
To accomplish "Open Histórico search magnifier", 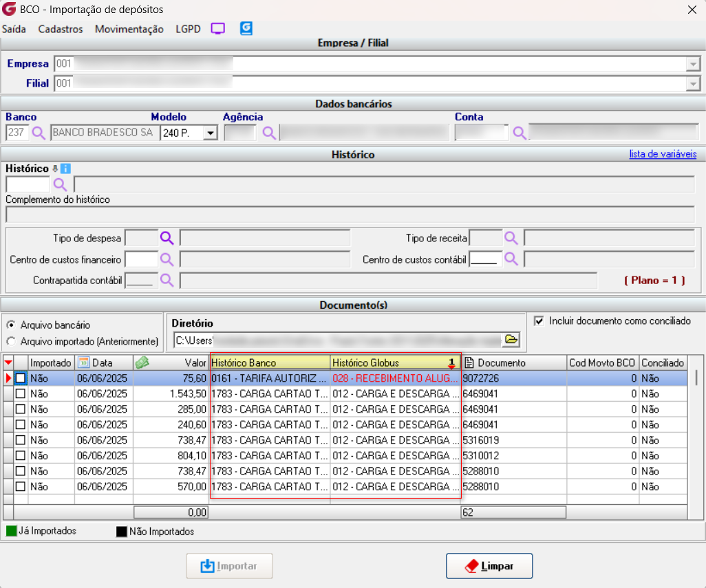I will [60, 184].
